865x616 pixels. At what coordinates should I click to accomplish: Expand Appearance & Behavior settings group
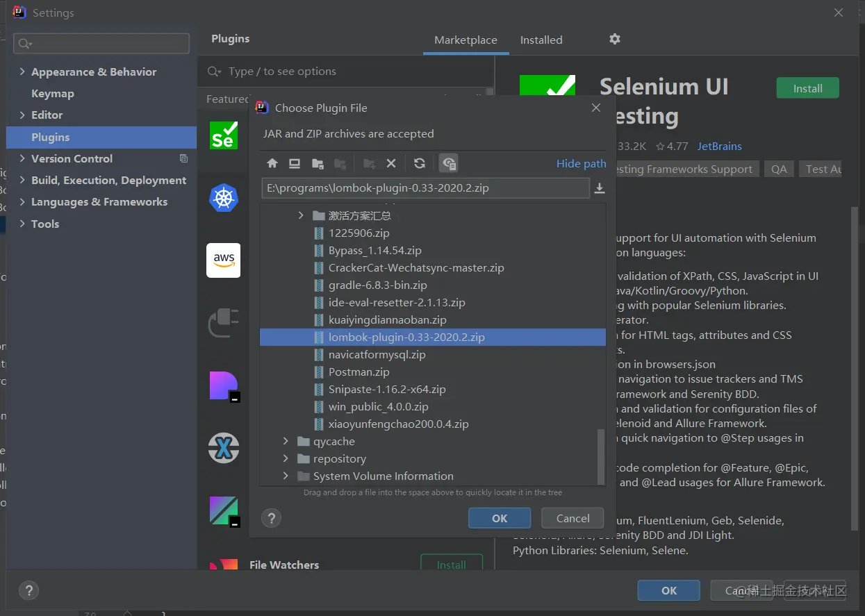(22, 72)
